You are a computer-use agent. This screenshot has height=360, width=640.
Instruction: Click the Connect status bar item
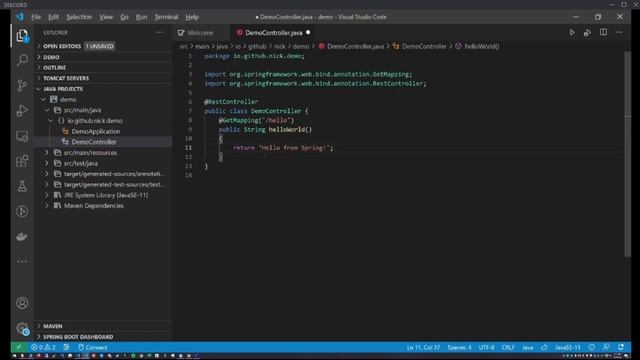pos(93,347)
